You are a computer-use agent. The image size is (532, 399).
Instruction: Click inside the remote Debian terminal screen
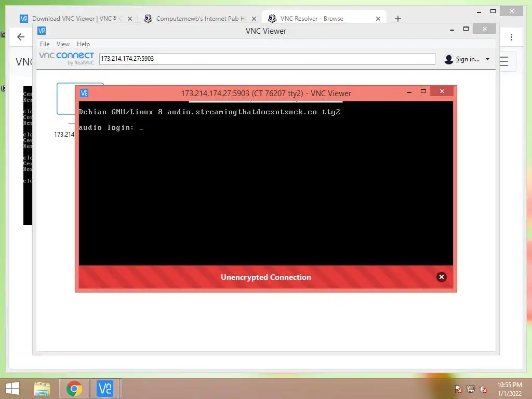265,183
